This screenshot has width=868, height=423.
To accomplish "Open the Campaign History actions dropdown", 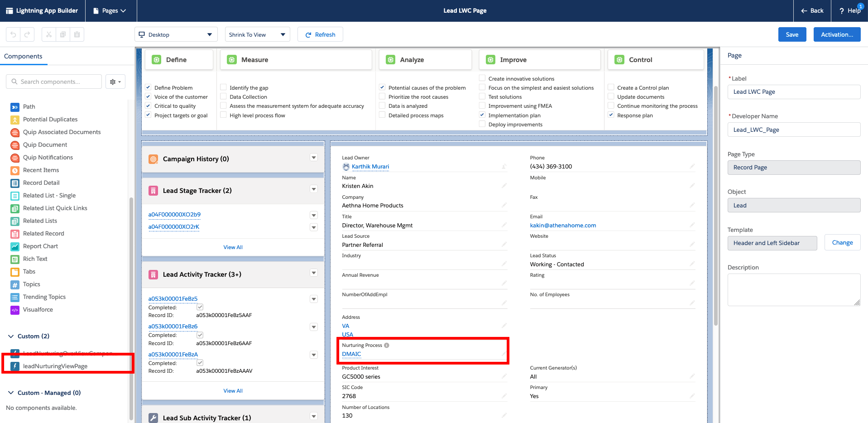I will point(313,158).
